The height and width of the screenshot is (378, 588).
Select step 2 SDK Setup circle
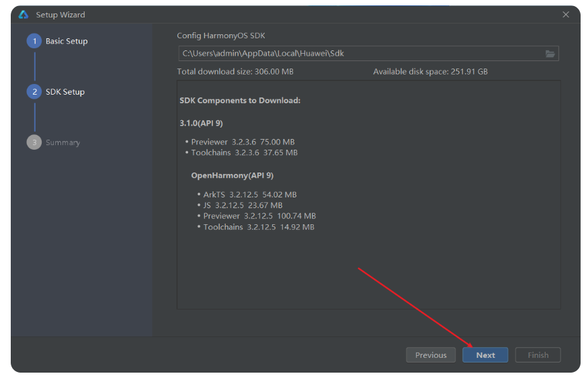pyautogui.click(x=34, y=91)
